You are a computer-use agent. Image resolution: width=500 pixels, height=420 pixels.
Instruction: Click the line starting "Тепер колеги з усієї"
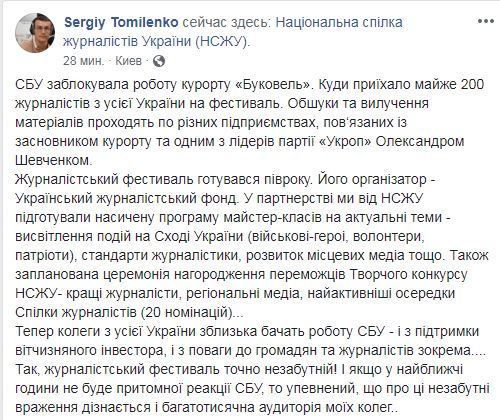[247, 331]
